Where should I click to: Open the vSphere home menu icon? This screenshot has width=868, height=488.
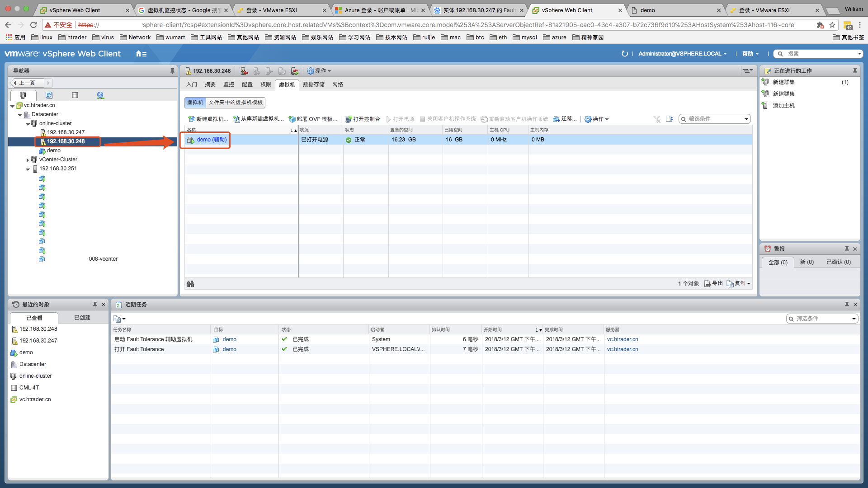click(141, 54)
